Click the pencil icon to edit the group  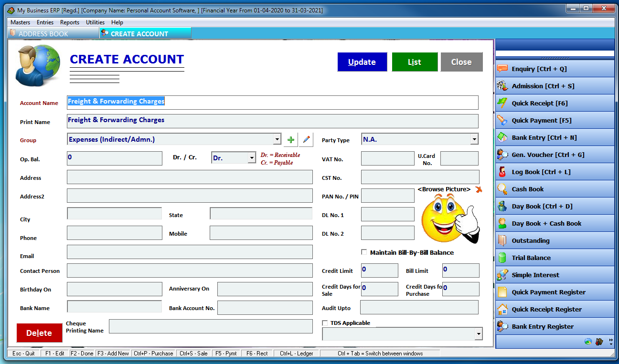pos(306,139)
